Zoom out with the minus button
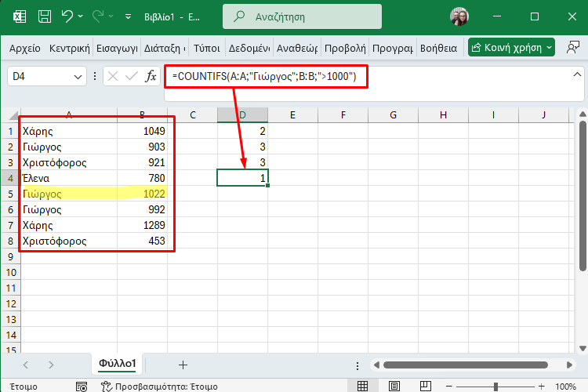The height and width of the screenshot is (392, 588). (449, 386)
